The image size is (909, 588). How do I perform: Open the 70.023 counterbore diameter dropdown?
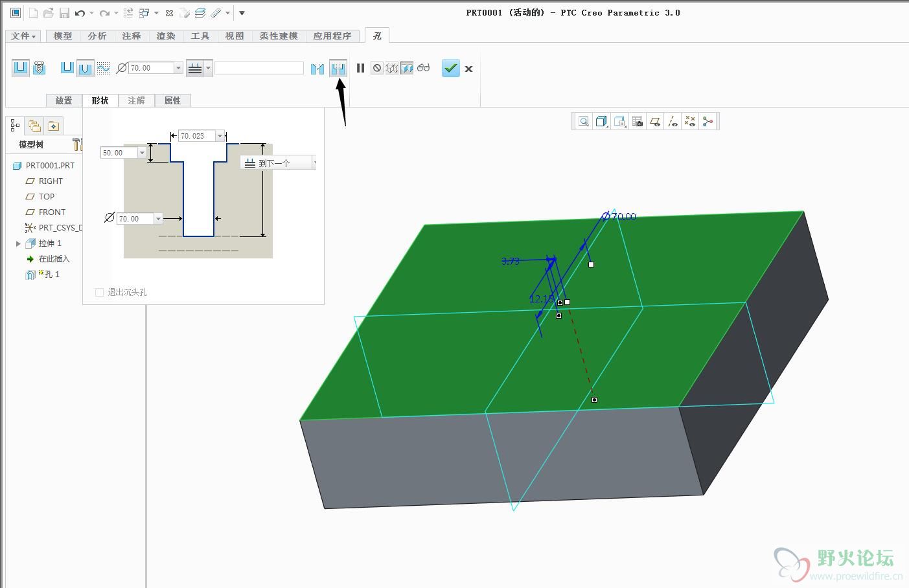tap(220, 136)
